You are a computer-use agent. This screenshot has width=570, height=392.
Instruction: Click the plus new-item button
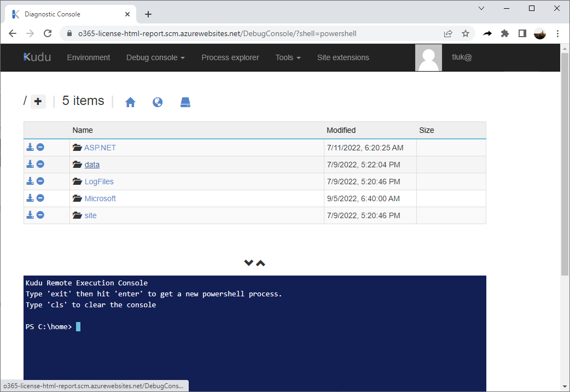coord(38,101)
